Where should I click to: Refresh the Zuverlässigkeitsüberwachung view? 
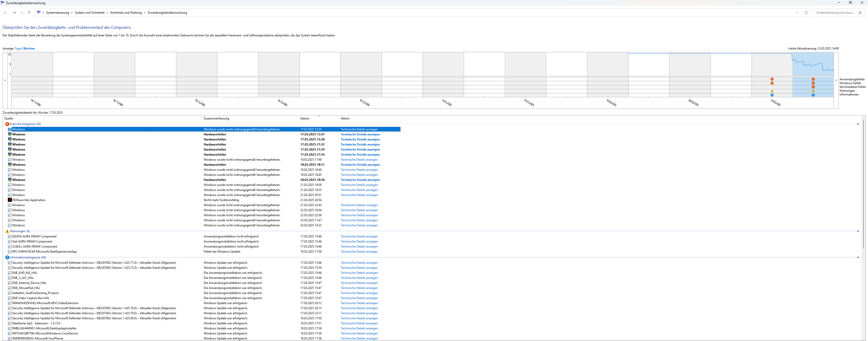[x=806, y=13]
